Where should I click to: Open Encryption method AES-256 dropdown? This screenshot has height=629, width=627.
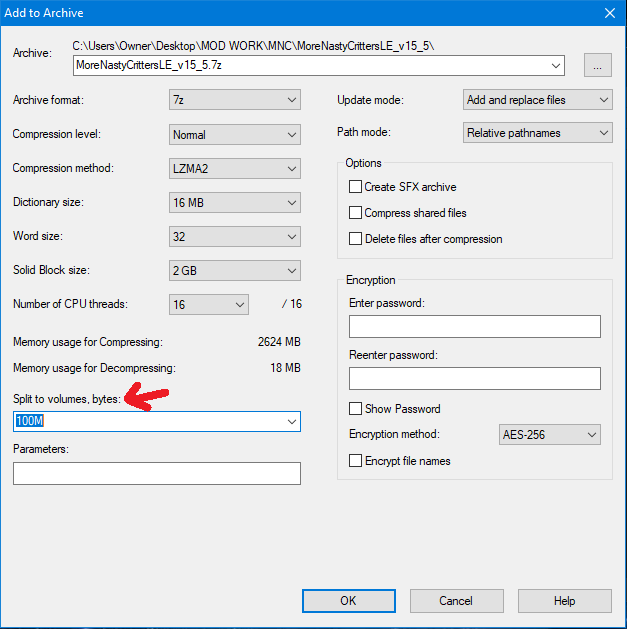[x=549, y=435]
